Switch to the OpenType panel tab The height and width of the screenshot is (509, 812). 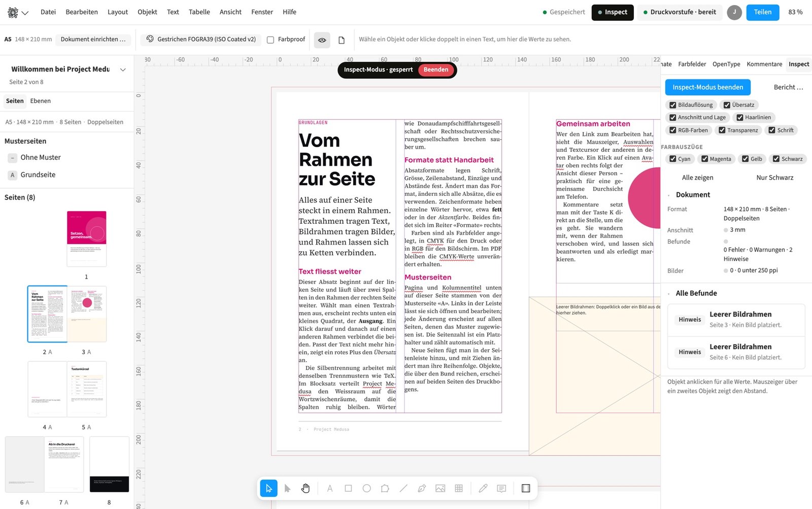(726, 64)
